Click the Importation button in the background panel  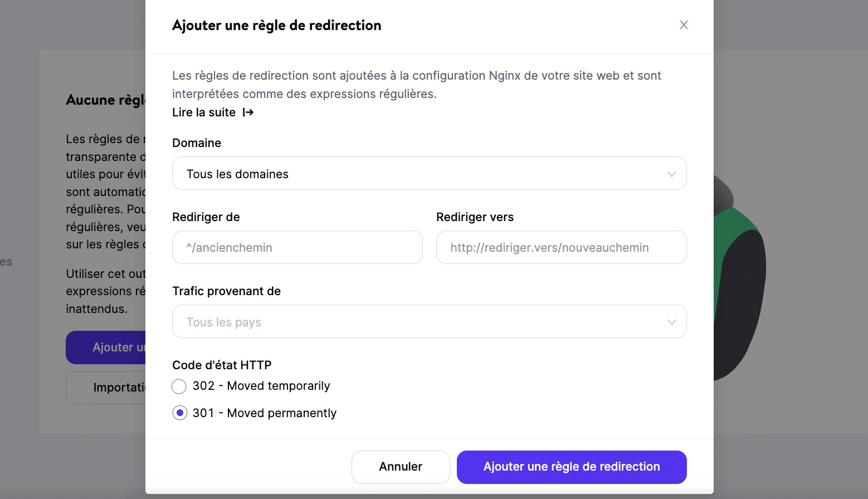[106, 387]
